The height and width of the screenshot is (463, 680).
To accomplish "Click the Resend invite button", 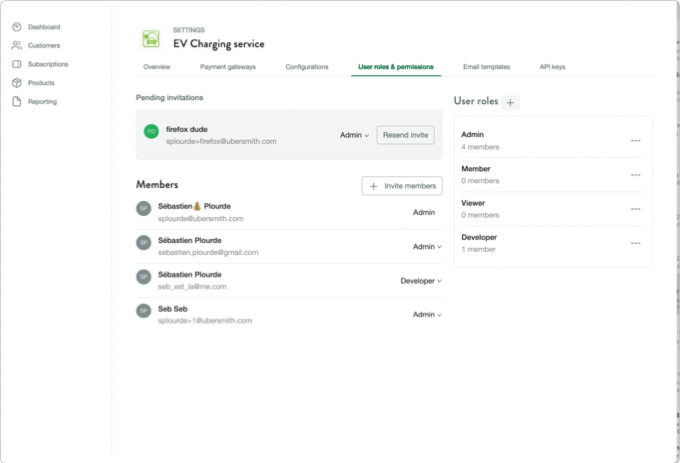I will 405,135.
